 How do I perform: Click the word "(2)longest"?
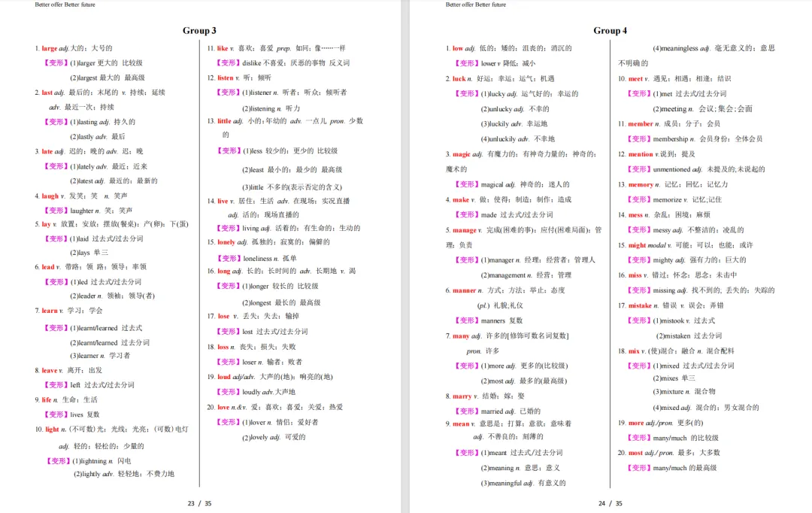pyautogui.click(x=257, y=302)
